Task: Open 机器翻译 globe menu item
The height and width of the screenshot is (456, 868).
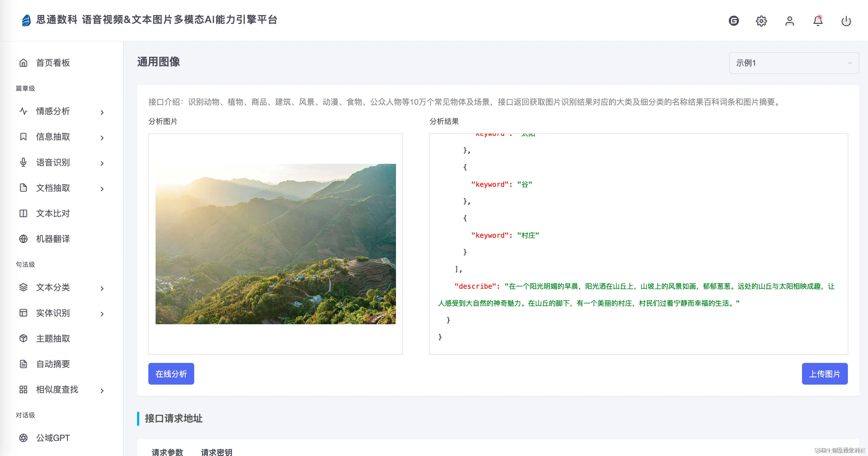Action: [x=53, y=239]
